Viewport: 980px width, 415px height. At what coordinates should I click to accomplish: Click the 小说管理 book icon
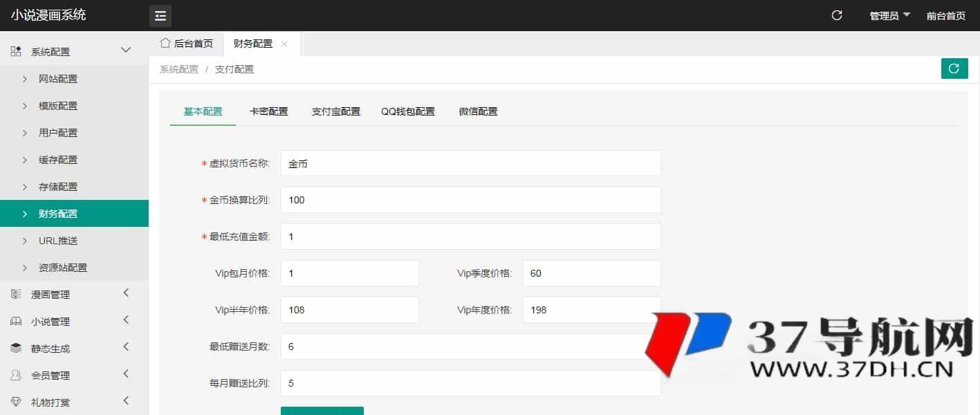[x=15, y=320]
